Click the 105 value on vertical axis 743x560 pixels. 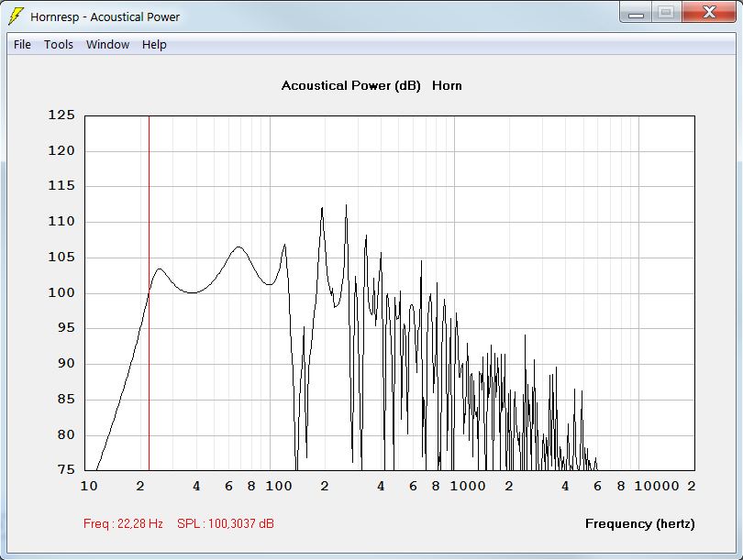(61, 257)
